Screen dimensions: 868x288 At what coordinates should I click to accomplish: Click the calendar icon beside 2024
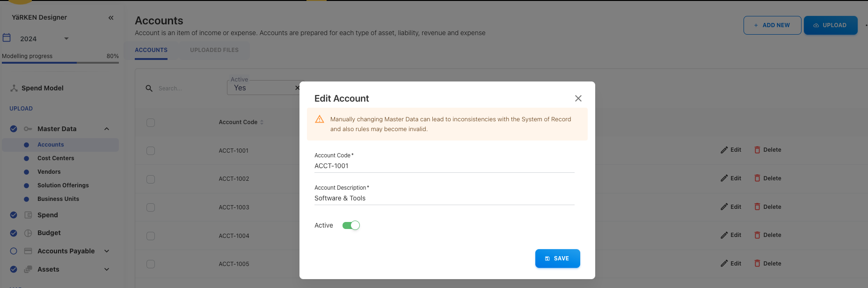click(x=7, y=38)
